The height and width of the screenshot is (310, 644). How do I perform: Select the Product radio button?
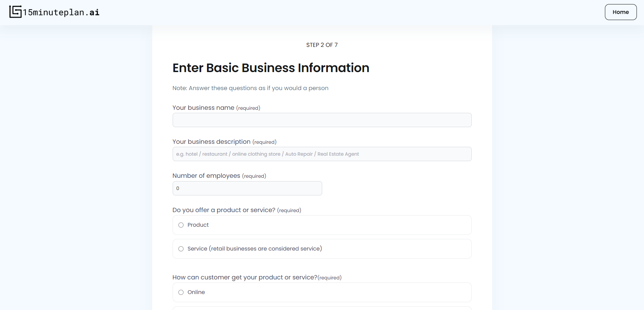click(181, 225)
